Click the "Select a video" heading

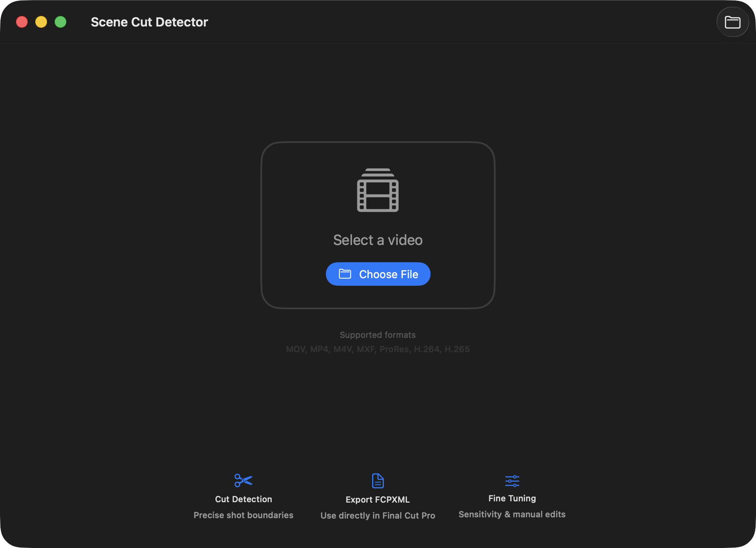[x=378, y=240]
